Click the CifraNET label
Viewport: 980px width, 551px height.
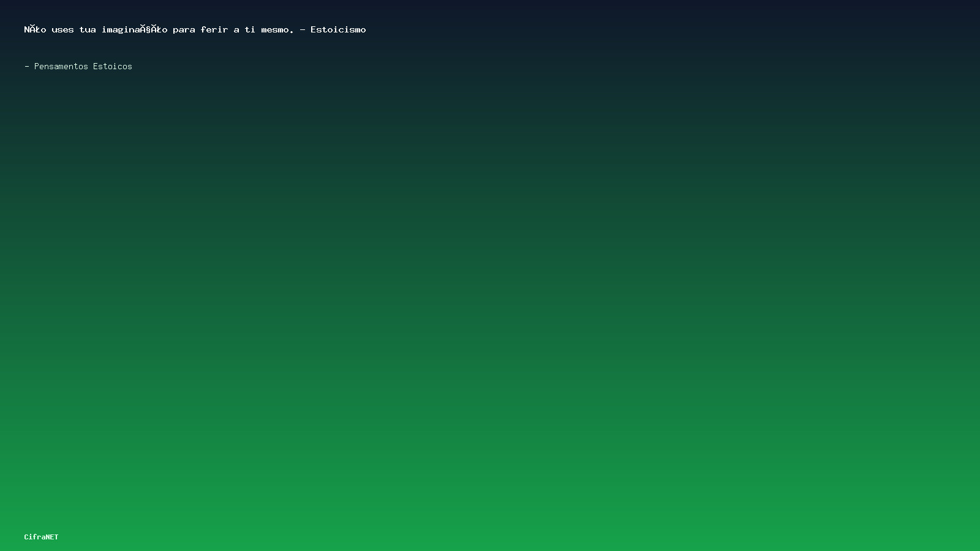tap(41, 537)
